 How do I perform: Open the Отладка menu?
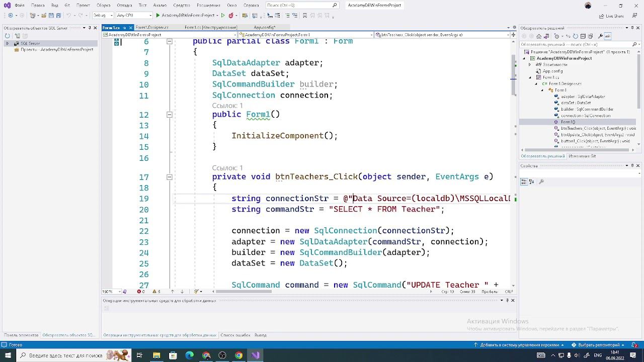coord(124,6)
